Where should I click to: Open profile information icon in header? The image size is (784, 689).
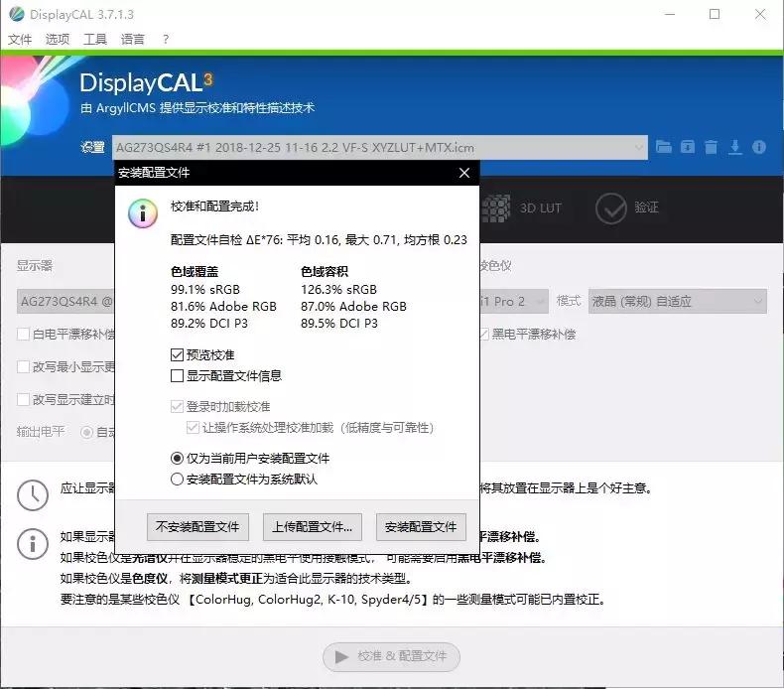click(758, 147)
